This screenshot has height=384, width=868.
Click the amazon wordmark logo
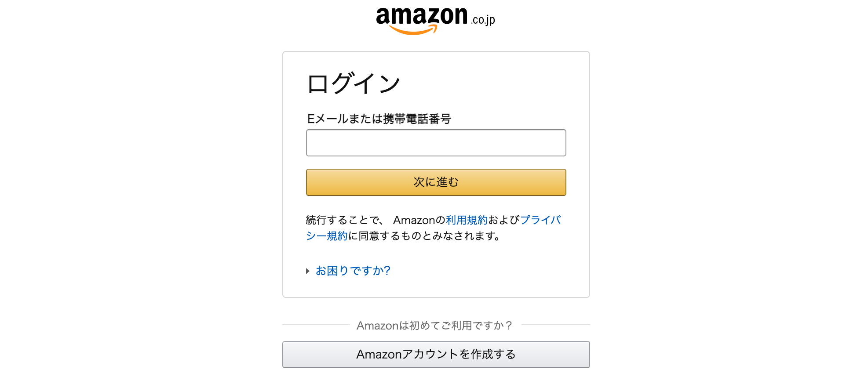pos(421,16)
